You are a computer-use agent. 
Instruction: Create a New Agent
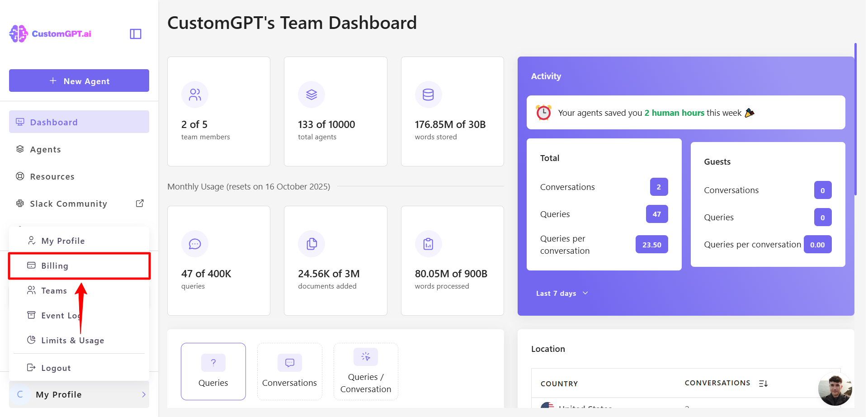(79, 81)
